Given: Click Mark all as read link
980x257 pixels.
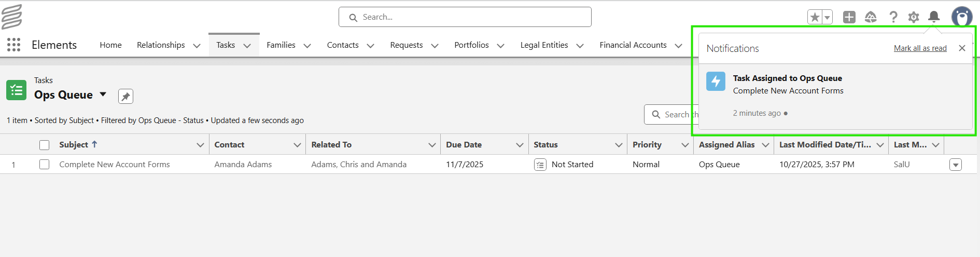Looking at the screenshot, I should (x=920, y=48).
